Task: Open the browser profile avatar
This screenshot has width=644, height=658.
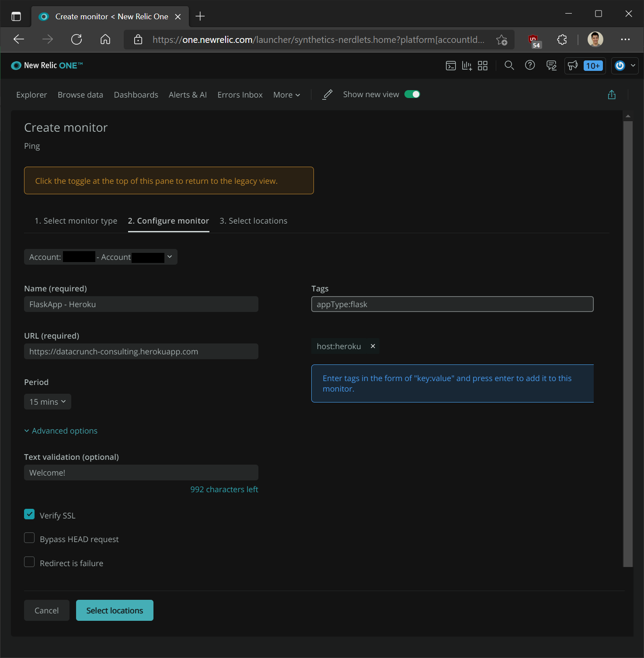Action: pos(595,39)
